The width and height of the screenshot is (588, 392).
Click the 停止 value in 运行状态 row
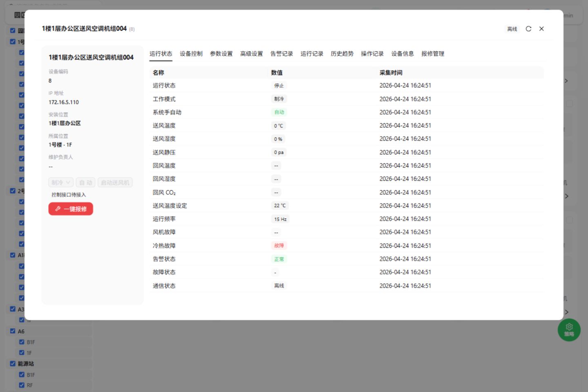click(x=279, y=86)
